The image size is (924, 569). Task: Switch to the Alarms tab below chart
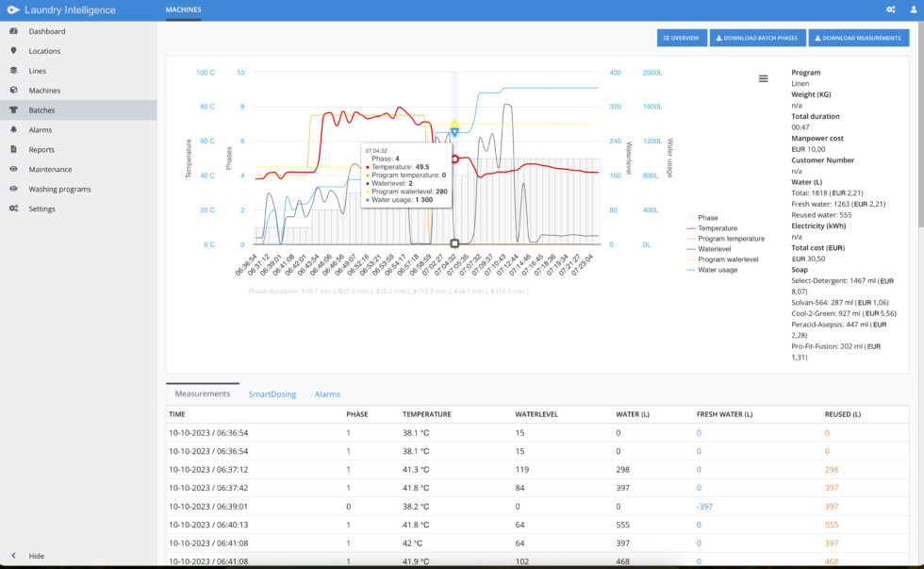tap(327, 394)
